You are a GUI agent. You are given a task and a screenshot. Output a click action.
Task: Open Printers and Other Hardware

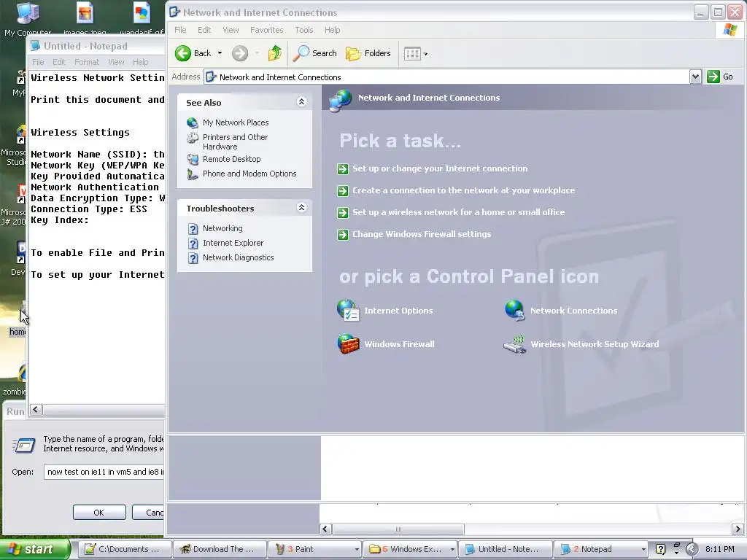click(235, 142)
